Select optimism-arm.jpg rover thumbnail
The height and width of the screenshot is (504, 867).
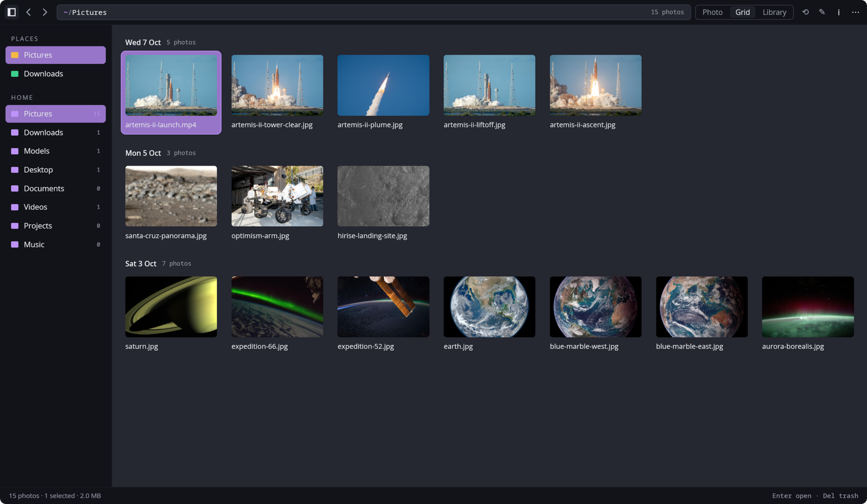pos(277,196)
